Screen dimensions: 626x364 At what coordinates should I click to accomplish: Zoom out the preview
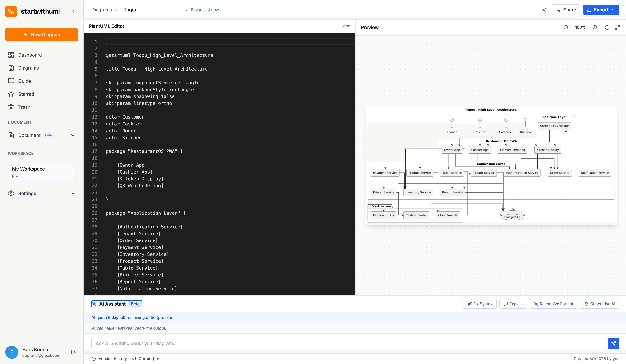[x=566, y=27]
